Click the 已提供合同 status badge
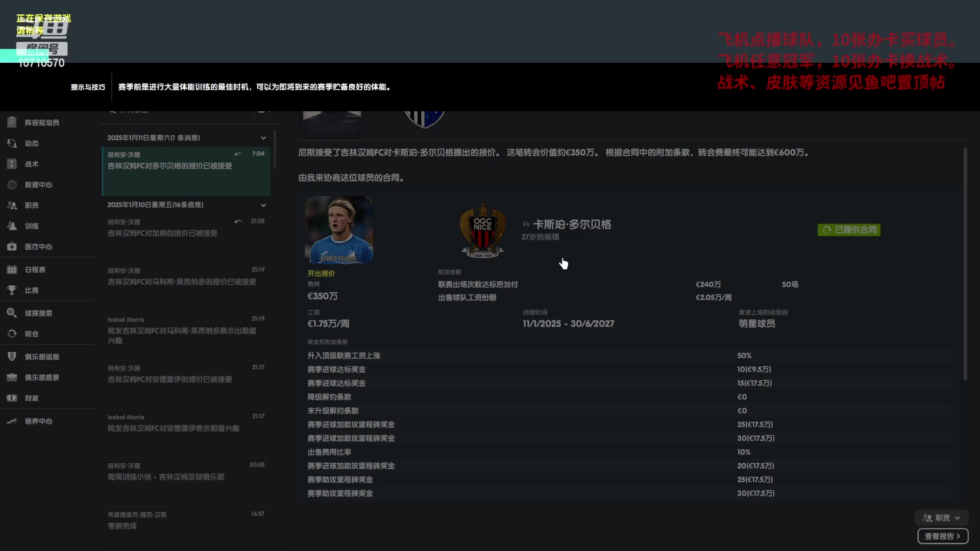The image size is (980, 551). (849, 230)
